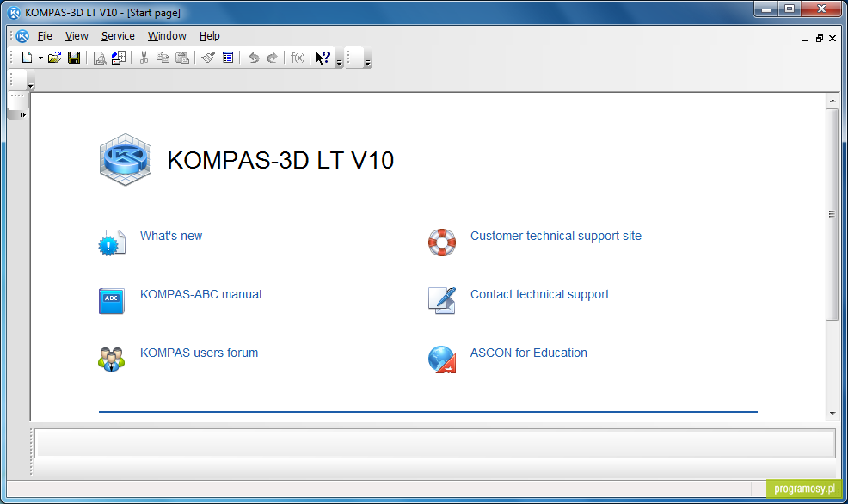Click the KOMPAS document icon in the menu bar
Viewport: 848px width, 504px height.
tap(22, 36)
